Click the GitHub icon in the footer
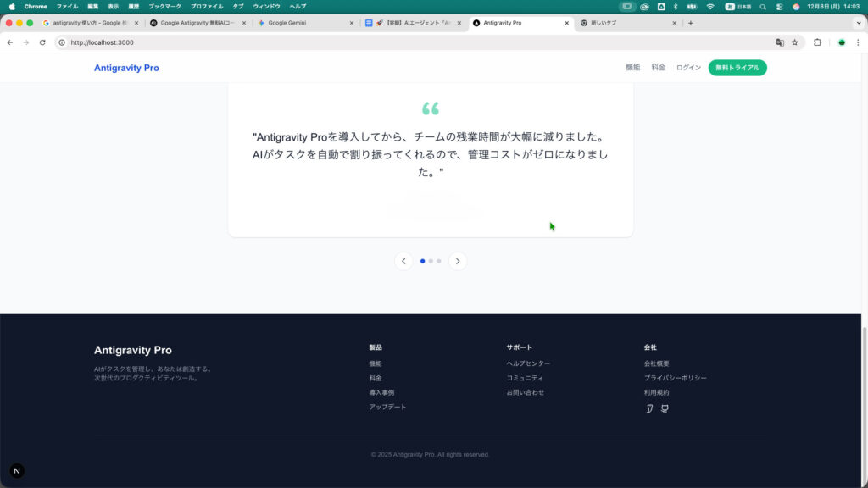This screenshot has height=488, width=868. click(x=665, y=409)
